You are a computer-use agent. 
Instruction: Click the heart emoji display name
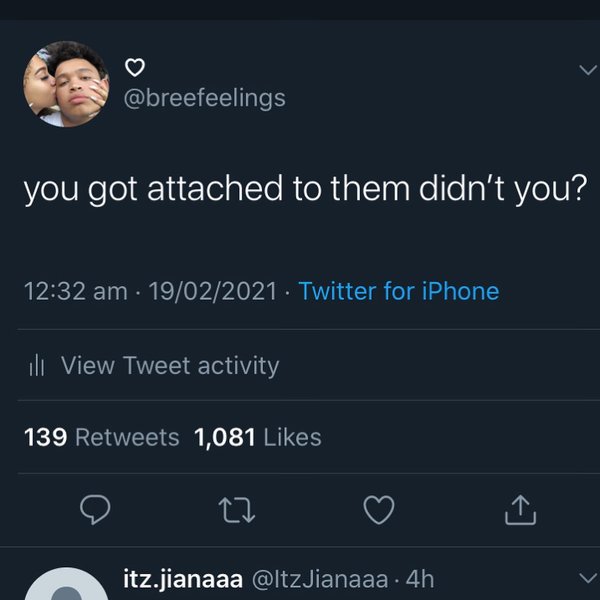[136, 68]
